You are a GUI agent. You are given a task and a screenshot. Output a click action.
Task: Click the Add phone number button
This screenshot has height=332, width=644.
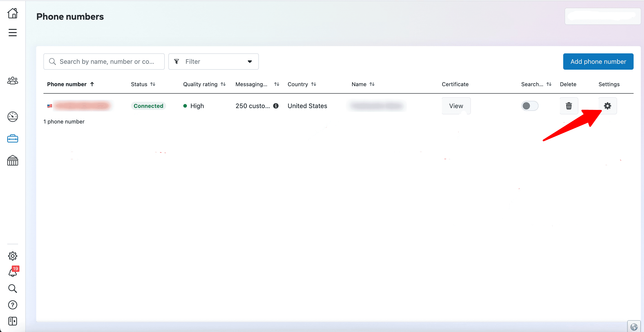coord(598,62)
